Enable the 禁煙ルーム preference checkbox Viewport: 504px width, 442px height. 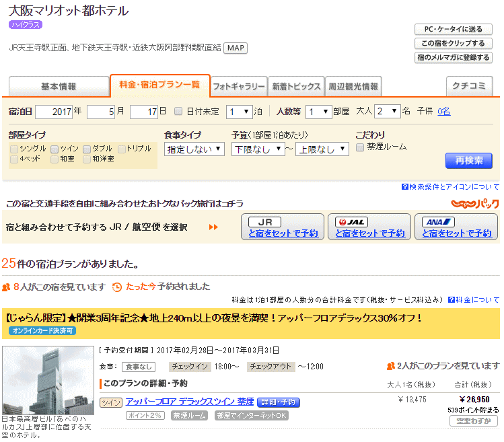pyautogui.click(x=360, y=147)
